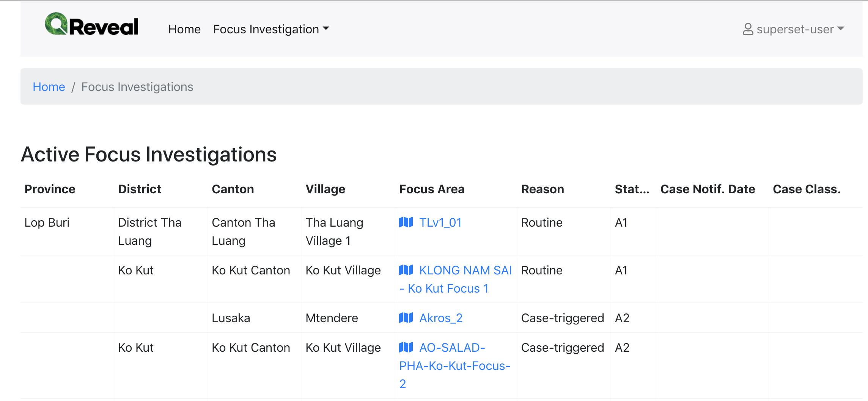
Task: Click the map icon beside TLv1_01
Action: pyautogui.click(x=406, y=223)
